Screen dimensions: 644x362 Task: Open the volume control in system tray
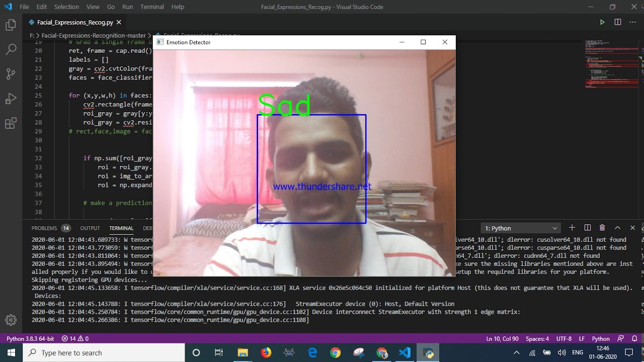coord(562,352)
